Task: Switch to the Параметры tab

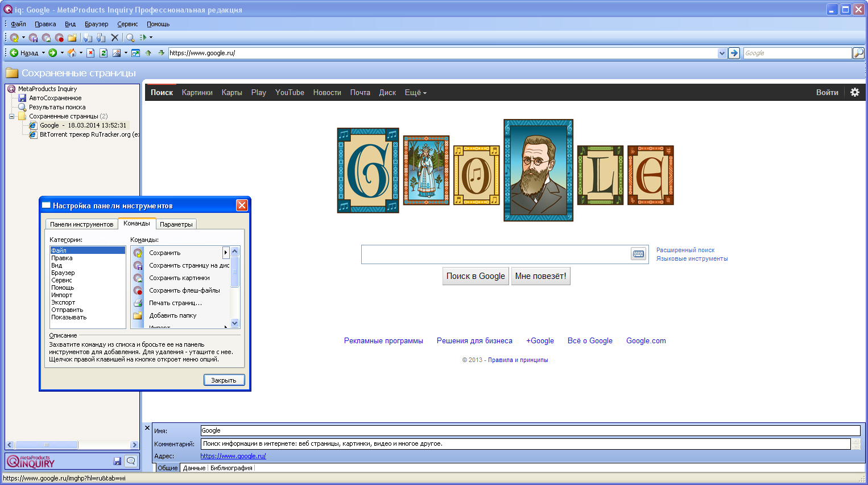Action: point(176,224)
